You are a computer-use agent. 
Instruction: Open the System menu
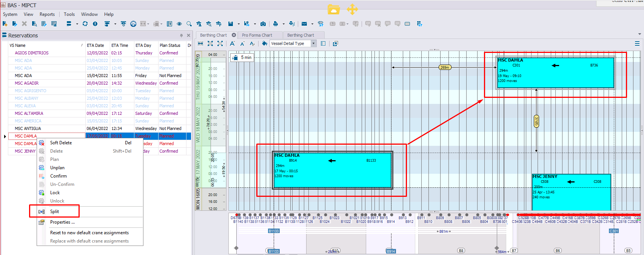pyautogui.click(x=10, y=14)
